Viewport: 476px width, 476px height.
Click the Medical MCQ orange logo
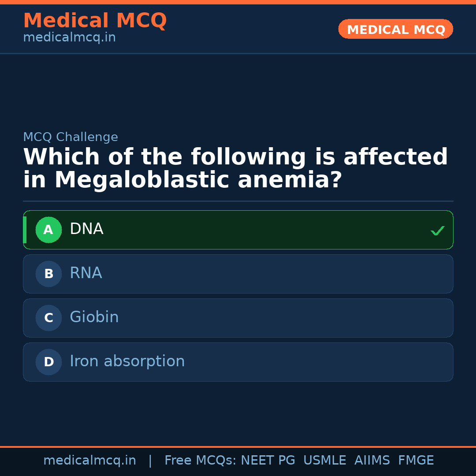95,21
